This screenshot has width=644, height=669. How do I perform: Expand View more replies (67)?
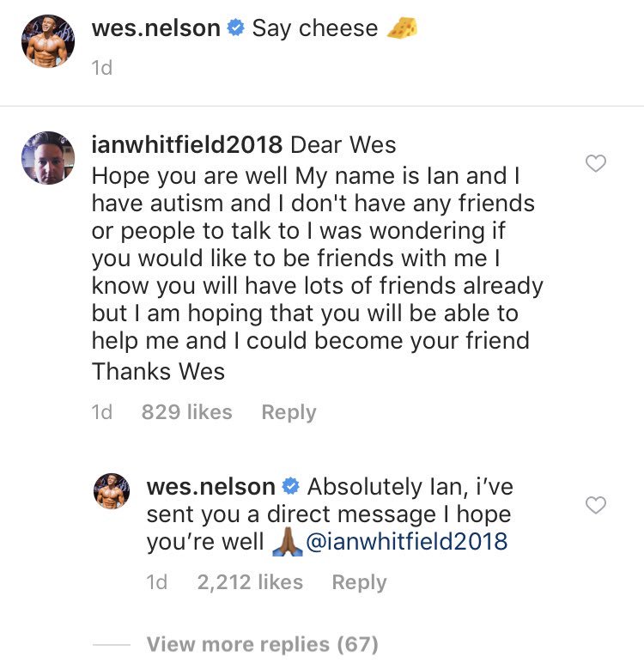click(262, 644)
